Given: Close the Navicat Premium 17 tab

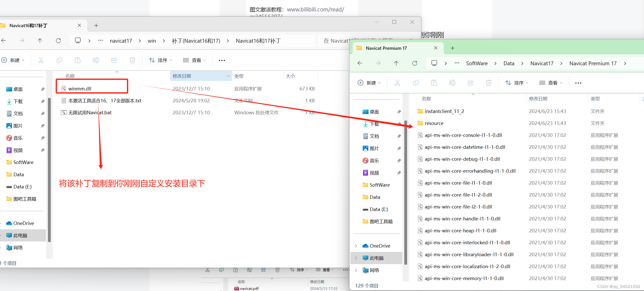Looking at the screenshot, I should [436, 48].
